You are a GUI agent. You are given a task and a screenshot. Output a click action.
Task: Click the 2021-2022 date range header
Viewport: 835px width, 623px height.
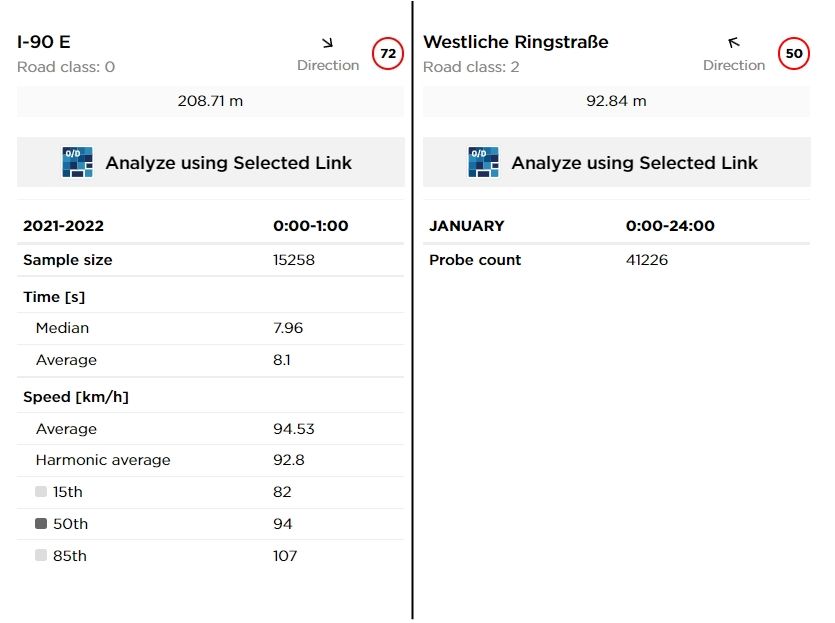pyautogui.click(x=63, y=226)
